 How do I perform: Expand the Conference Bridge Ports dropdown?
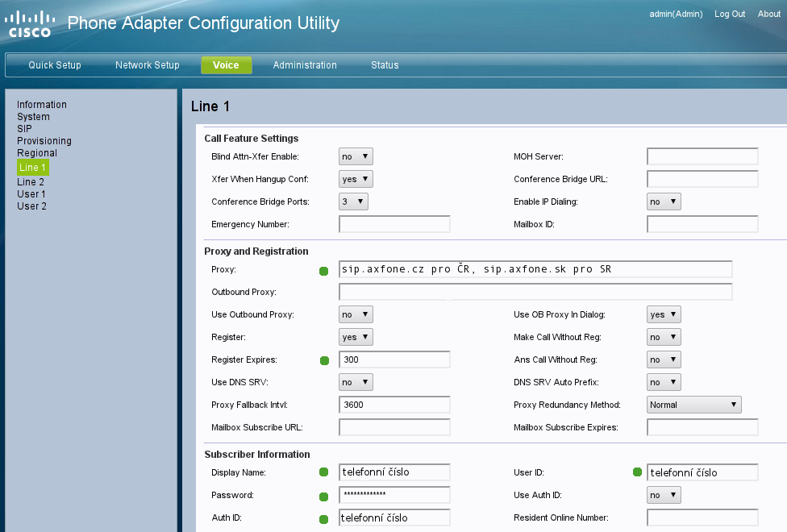pos(353,202)
